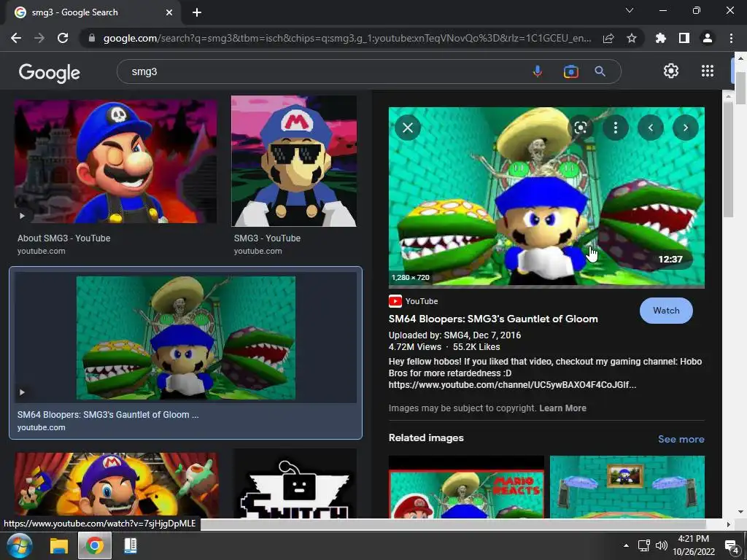Submit search with magnifying glass

600,71
